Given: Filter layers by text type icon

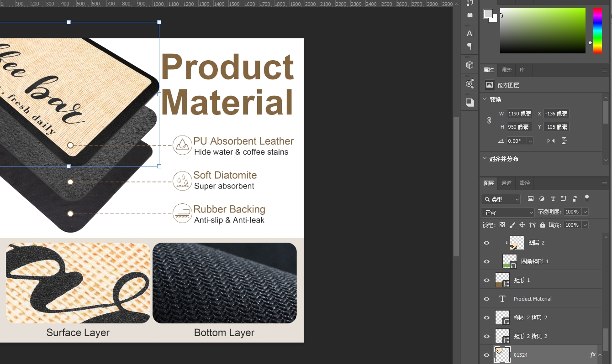Looking at the screenshot, I should click(x=553, y=199).
